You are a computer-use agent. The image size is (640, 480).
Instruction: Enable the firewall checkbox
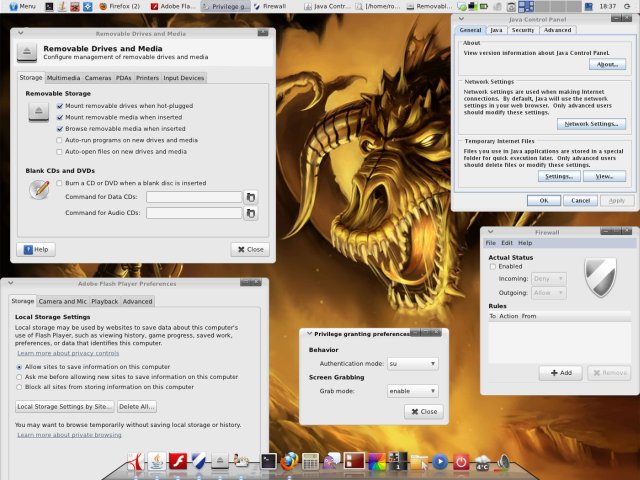coord(492,267)
